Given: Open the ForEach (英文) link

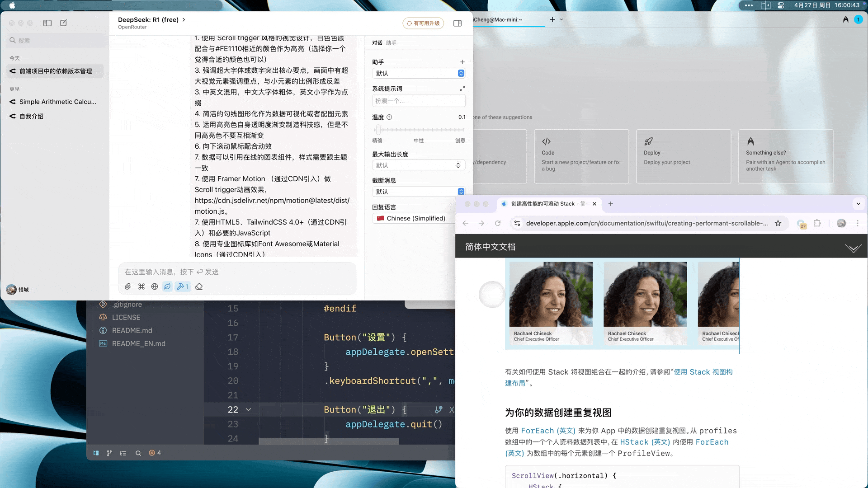Looking at the screenshot, I should coord(548,431).
